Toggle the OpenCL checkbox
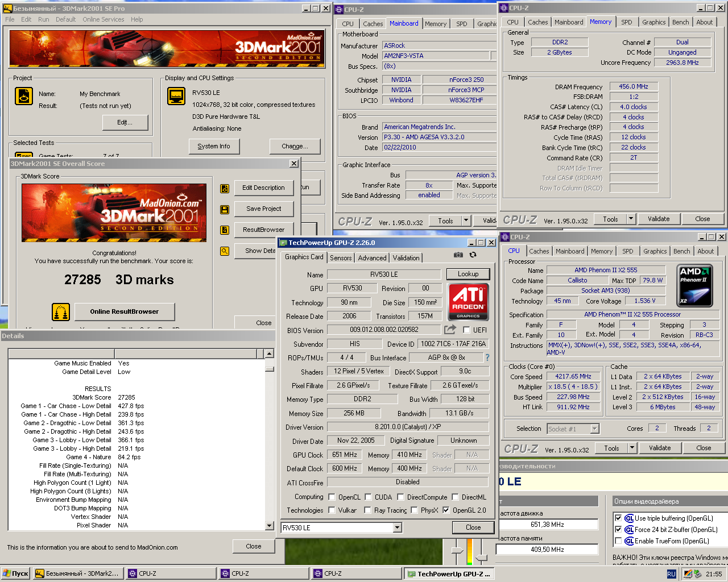Viewport: 728px width, 582px height. point(332,497)
